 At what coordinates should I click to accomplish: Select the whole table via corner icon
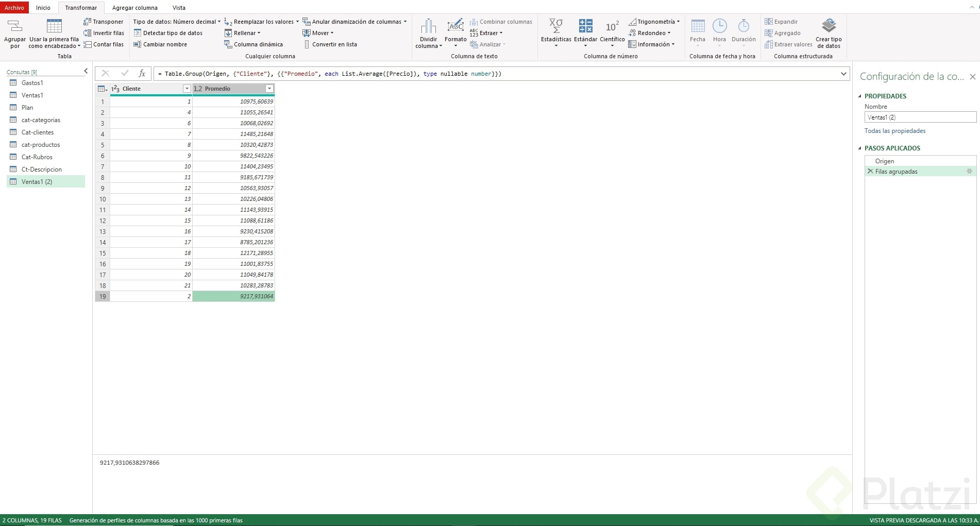click(x=103, y=89)
